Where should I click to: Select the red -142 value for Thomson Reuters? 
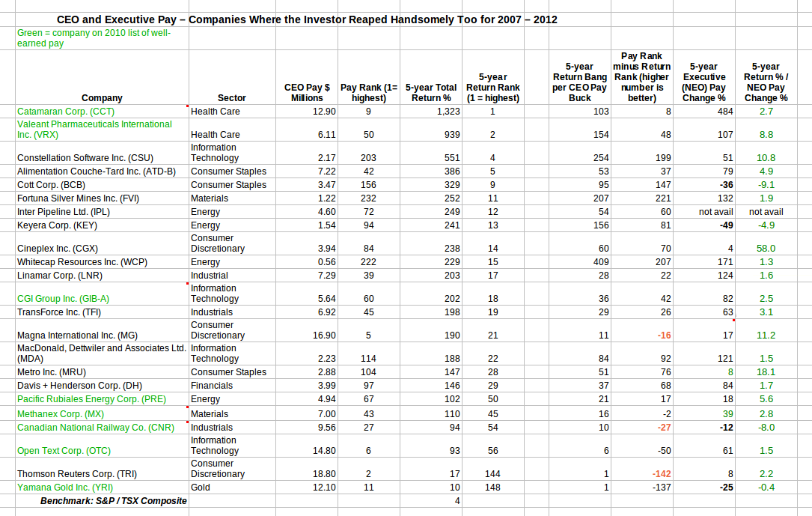[662, 474]
